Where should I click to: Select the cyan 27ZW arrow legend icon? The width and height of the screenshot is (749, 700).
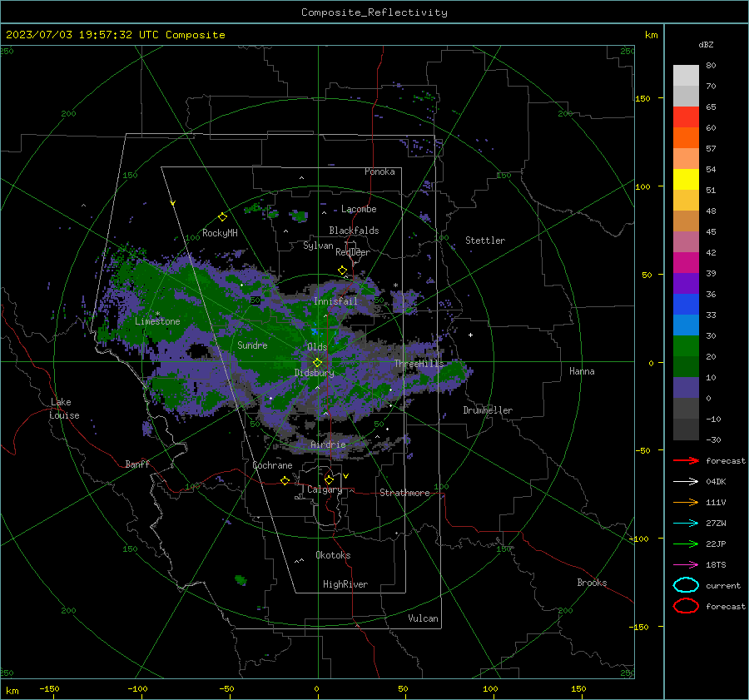[686, 524]
